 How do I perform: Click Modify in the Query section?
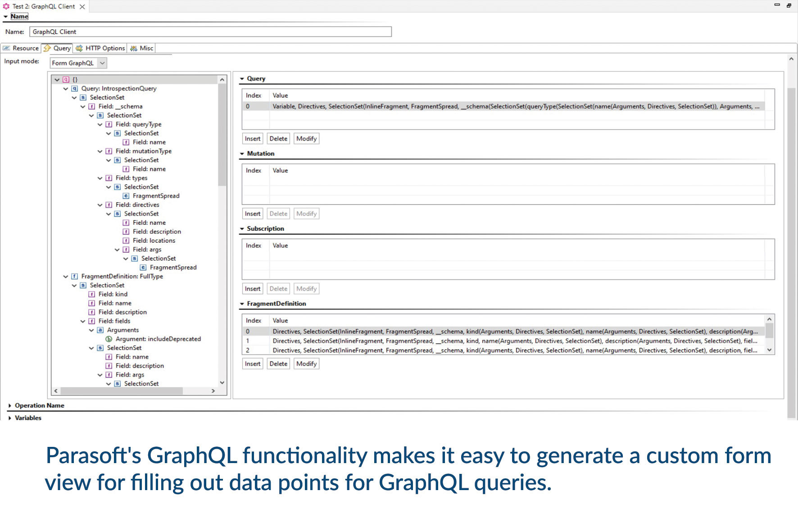(307, 139)
